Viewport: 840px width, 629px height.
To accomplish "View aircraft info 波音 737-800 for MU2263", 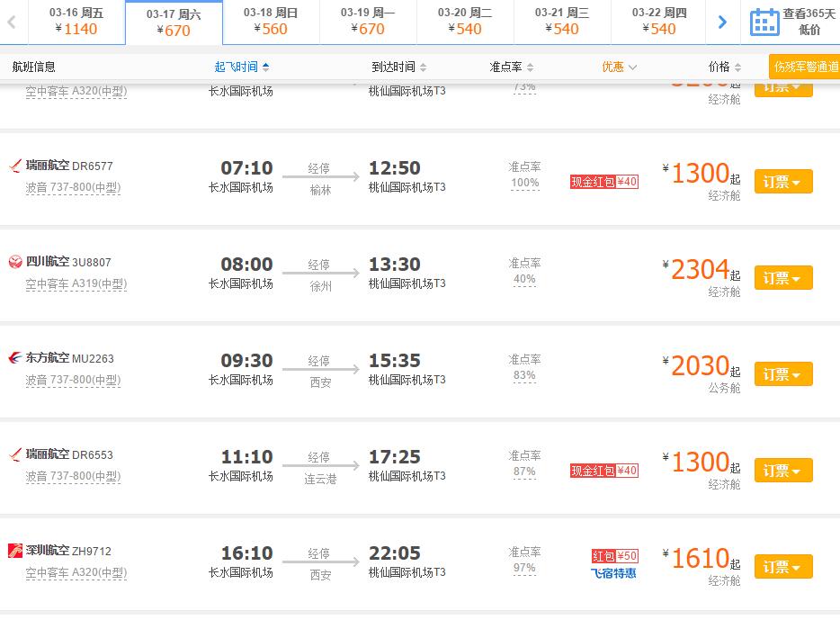I will [74, 380].
